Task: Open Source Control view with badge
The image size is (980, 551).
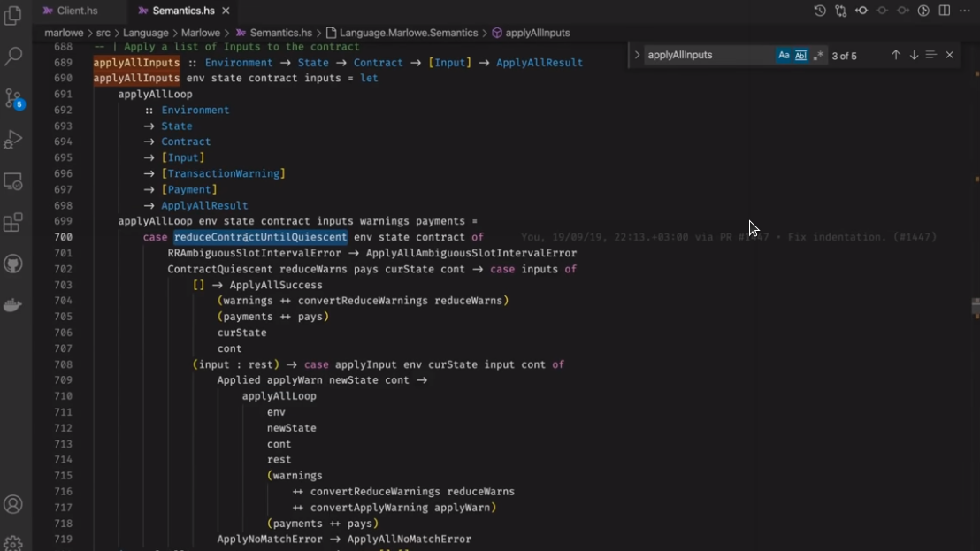Action: [x=13, y=97]
